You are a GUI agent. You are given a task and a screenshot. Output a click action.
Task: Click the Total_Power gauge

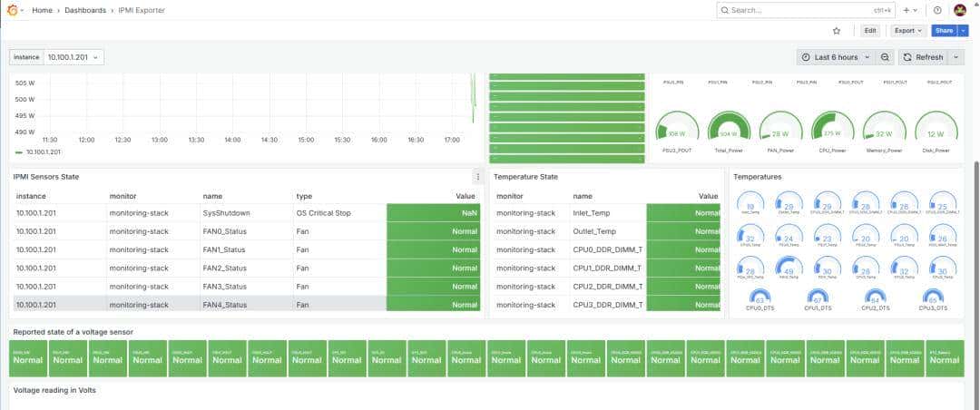tap(729, 132)
